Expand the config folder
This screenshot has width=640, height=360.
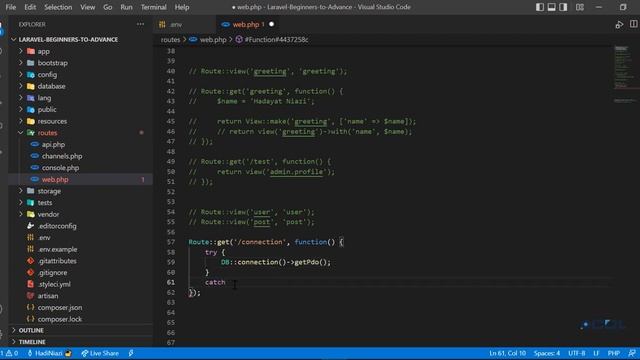[x=47, y=75]
